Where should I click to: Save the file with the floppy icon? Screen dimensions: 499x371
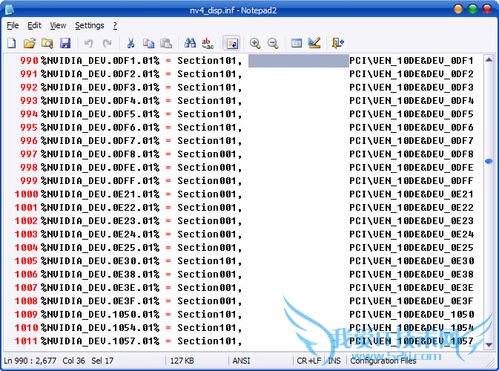(65, 43)
